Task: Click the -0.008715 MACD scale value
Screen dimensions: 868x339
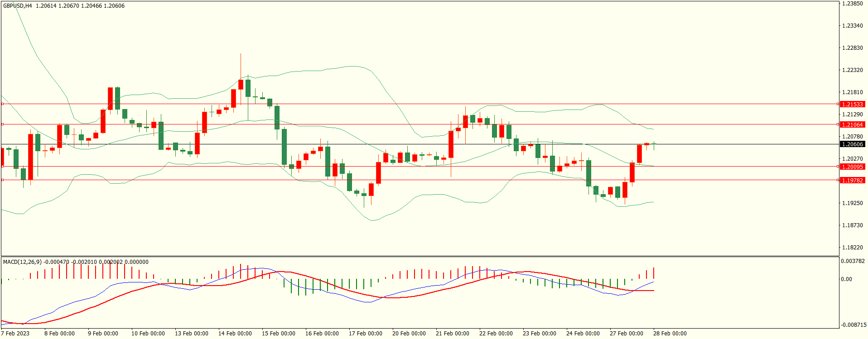Action: tap(854, 325)
